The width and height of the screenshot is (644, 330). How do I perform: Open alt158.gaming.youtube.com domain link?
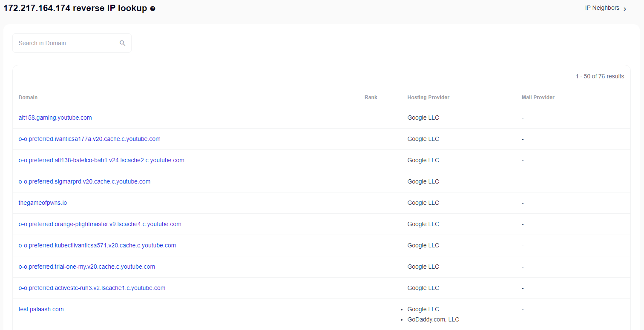[55, 118]
